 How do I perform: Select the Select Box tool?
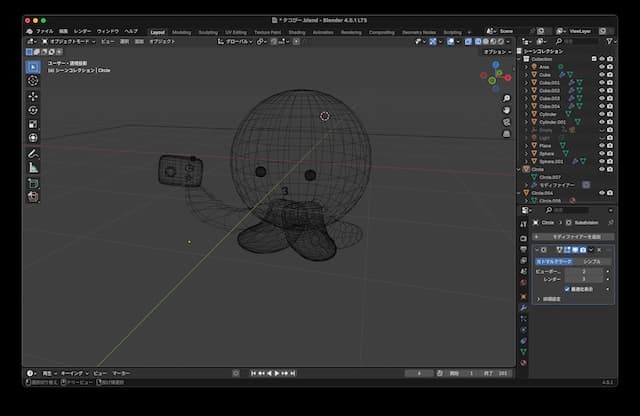tap(33, 67)
